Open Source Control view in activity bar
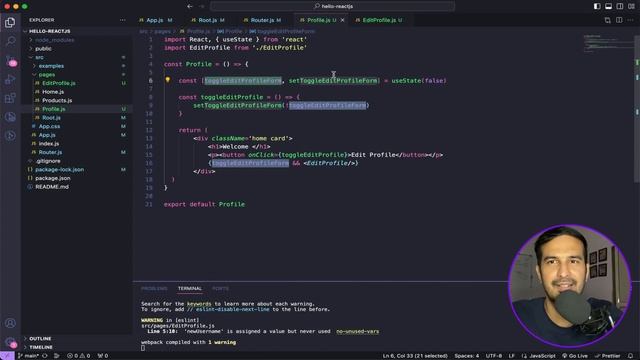The height and width of the screenshot is (360, 640). coord(10,60)
